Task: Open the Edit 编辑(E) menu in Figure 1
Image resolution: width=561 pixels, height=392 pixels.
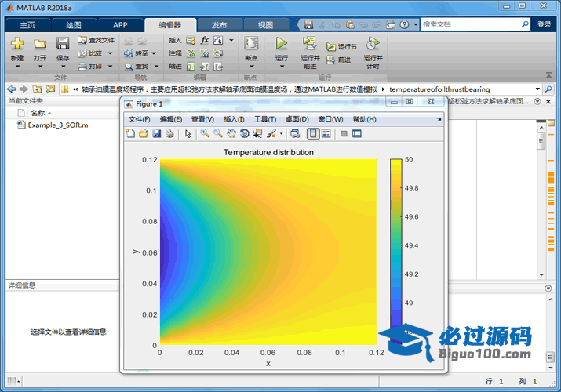Action: (171, 119)
